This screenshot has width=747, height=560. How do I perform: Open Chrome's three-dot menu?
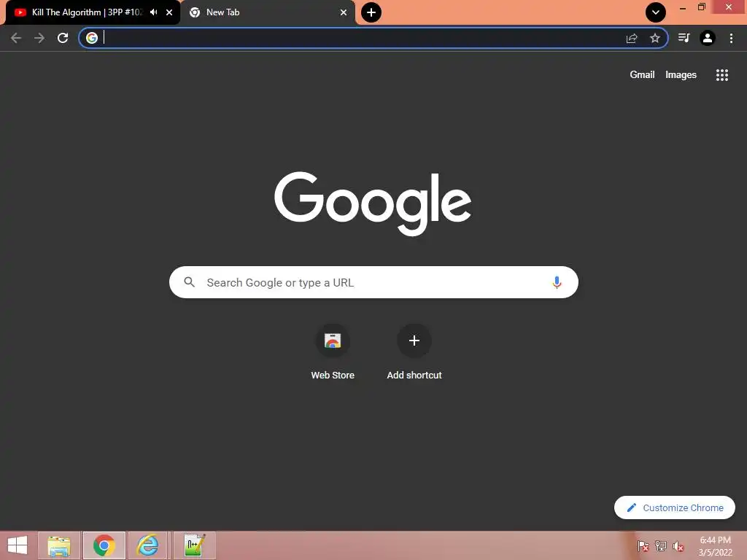[x=731, y=38]
